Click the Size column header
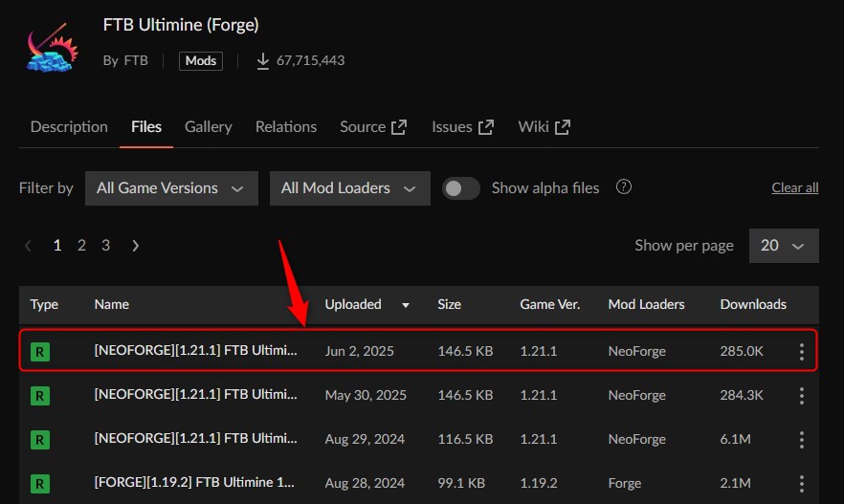 449,304
